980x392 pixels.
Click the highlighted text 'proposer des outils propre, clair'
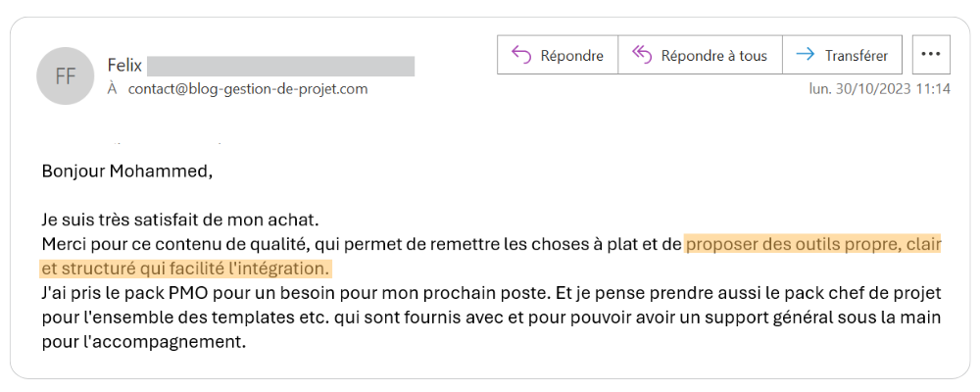(813, 244)
